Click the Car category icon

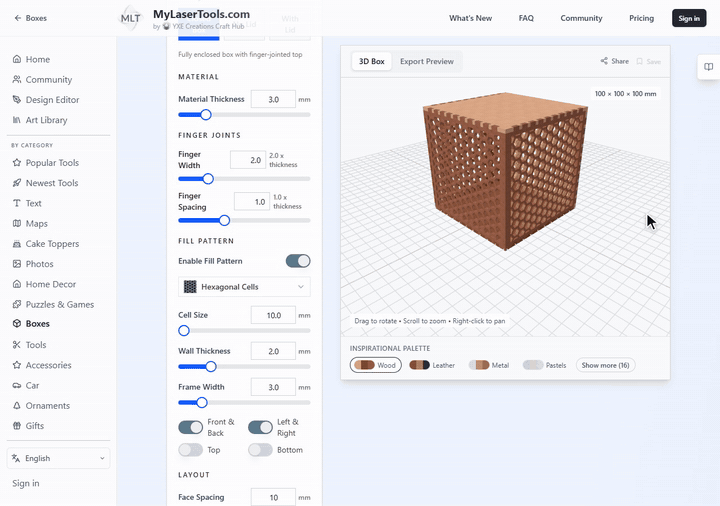tap(17, 385)
